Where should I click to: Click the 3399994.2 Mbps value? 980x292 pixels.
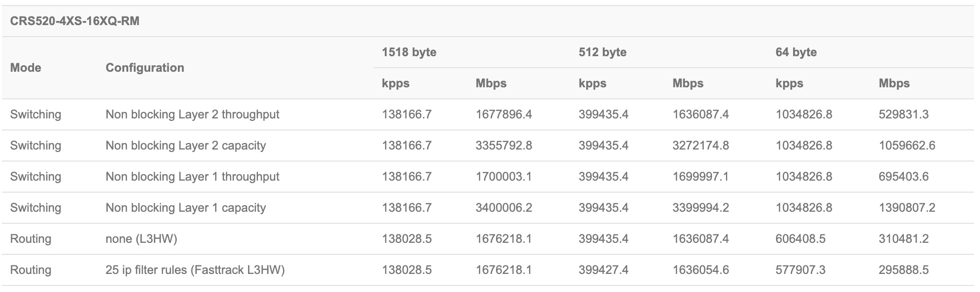(x=700, y=208)
